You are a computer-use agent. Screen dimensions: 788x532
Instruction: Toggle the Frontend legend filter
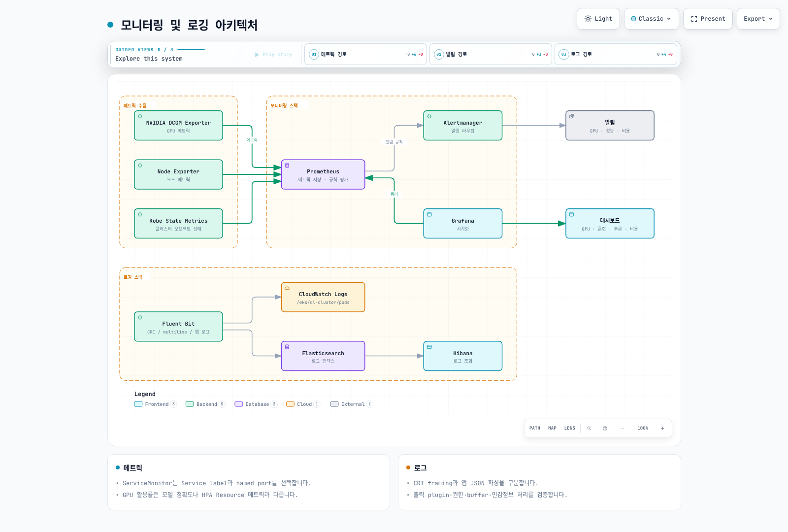point(155,404)
